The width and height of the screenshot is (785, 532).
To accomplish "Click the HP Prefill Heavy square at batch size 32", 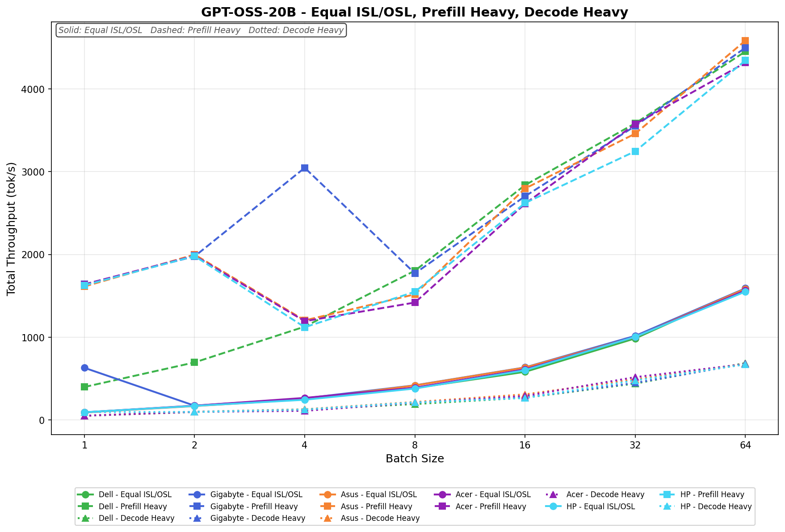I will coord(635,151).
